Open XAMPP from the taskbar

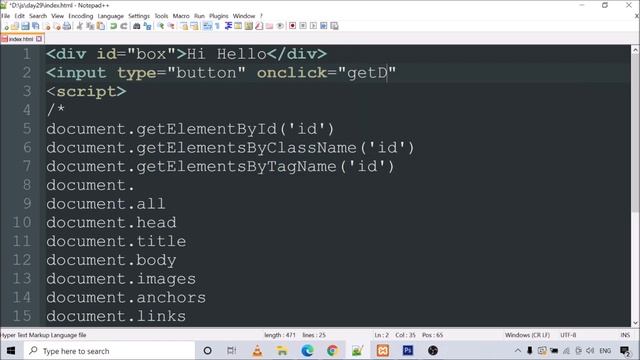[383, 351]
